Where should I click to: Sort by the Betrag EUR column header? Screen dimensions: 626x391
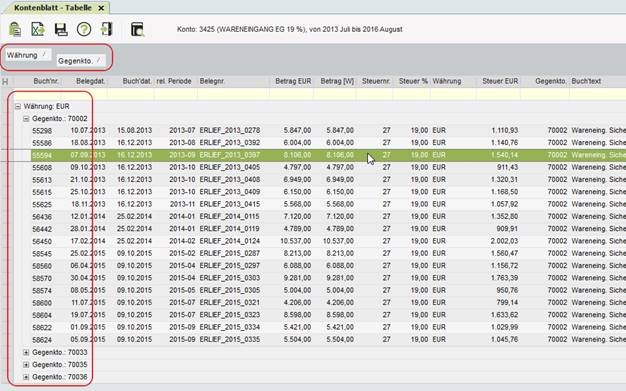(x=293, y=81)
